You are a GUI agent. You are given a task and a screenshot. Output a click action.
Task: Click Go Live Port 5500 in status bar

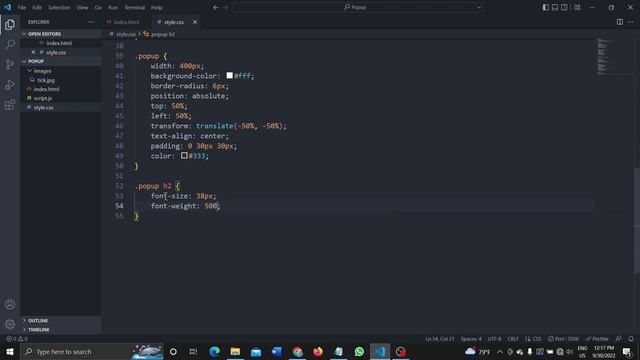[x=564, y=339]
